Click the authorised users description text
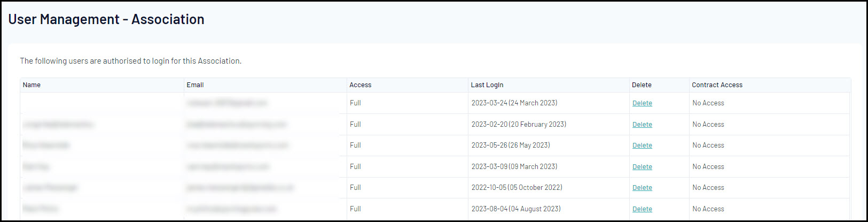Viewport: 868px width, 222px height. 130,61
